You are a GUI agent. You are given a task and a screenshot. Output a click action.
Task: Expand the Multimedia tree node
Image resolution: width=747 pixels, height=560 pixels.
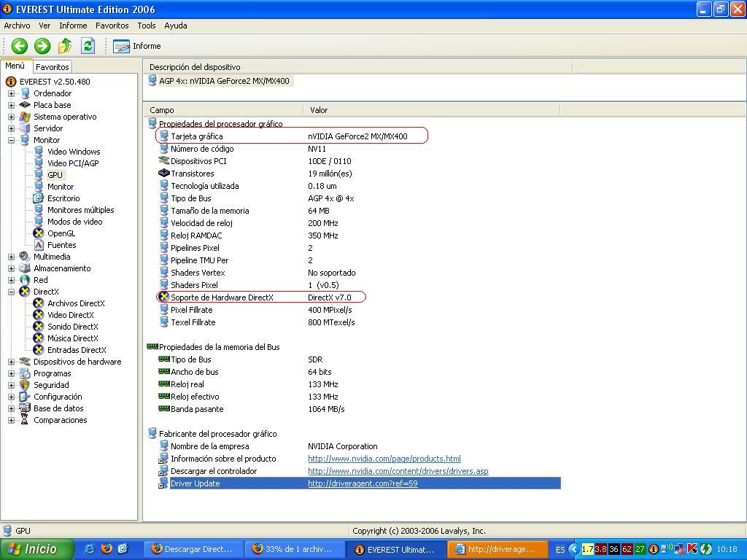click(x=11, y=257)
